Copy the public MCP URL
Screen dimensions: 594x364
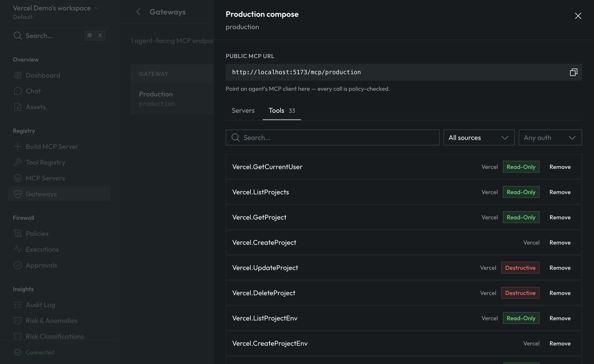pyautogui.click(x=574, y=72)
